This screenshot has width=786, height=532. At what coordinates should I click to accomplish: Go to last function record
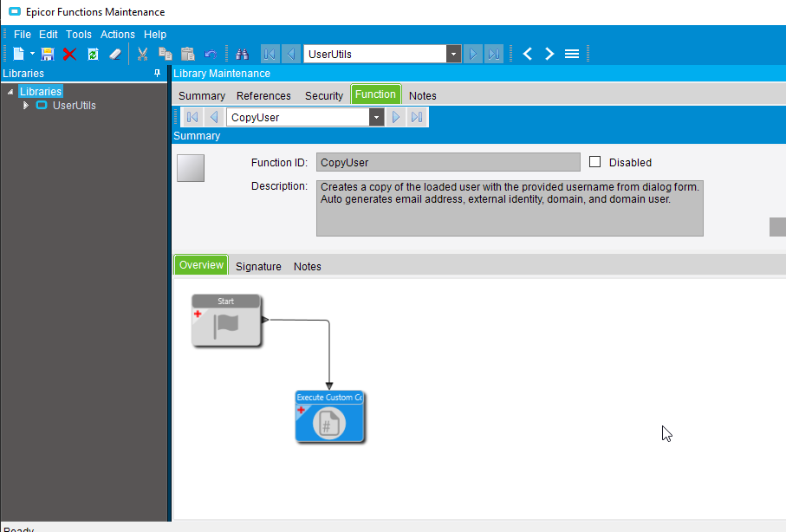pyautogui.click(x=417, y=117)
